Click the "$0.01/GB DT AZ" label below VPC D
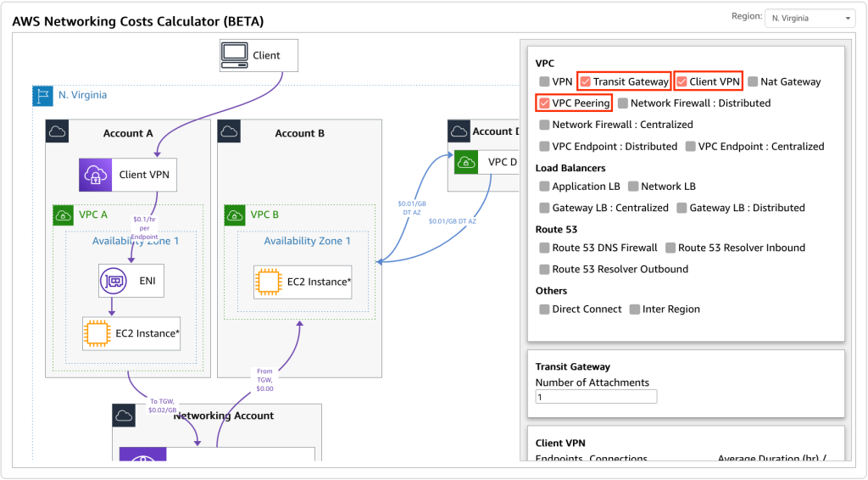 point(453,220)
